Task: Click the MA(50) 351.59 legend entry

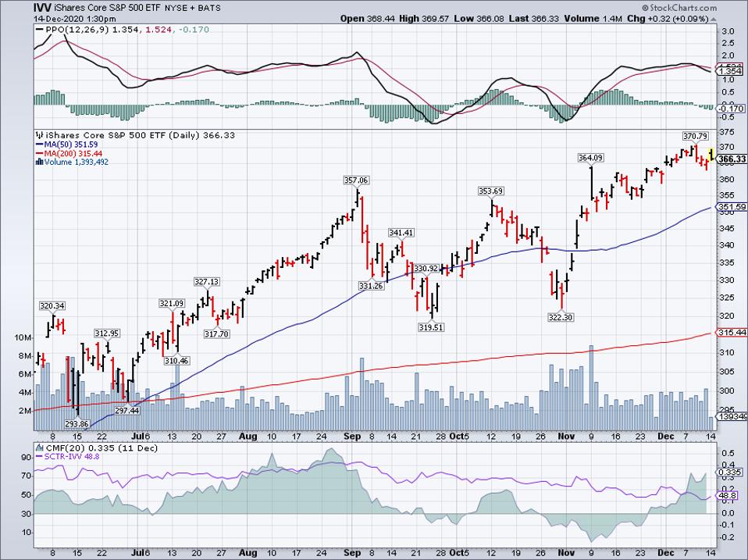Action: pyautogui.click(x=71, y=144)
